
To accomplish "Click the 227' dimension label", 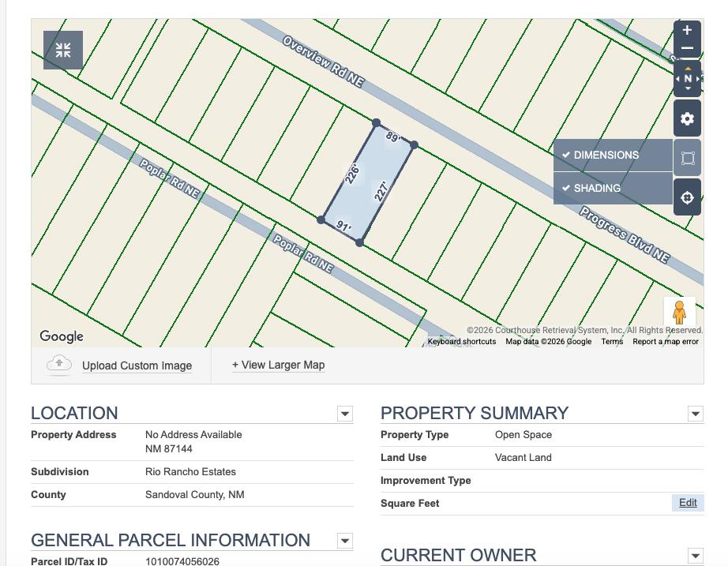I will [381, 192].
